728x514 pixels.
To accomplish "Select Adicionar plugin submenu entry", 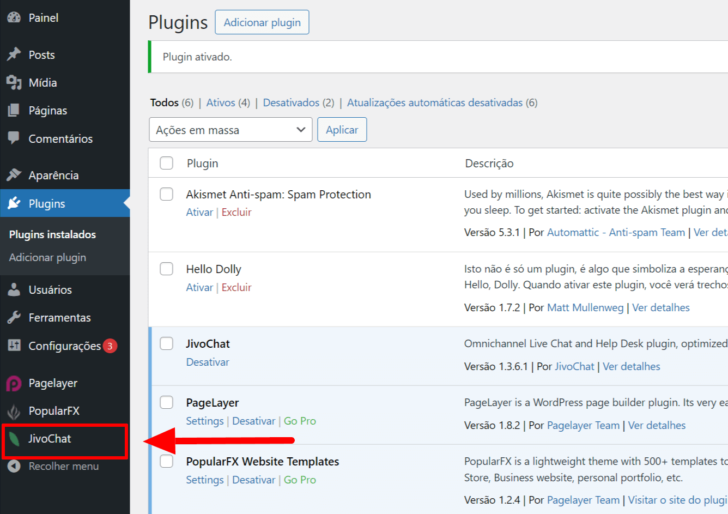I will (x=47, y=257).
